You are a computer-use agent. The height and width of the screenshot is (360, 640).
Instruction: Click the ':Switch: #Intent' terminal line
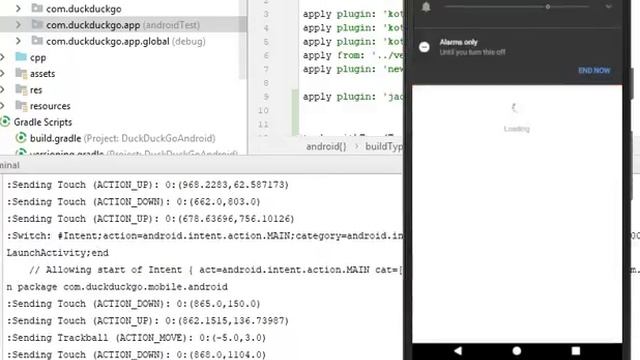tap(204, 236)
